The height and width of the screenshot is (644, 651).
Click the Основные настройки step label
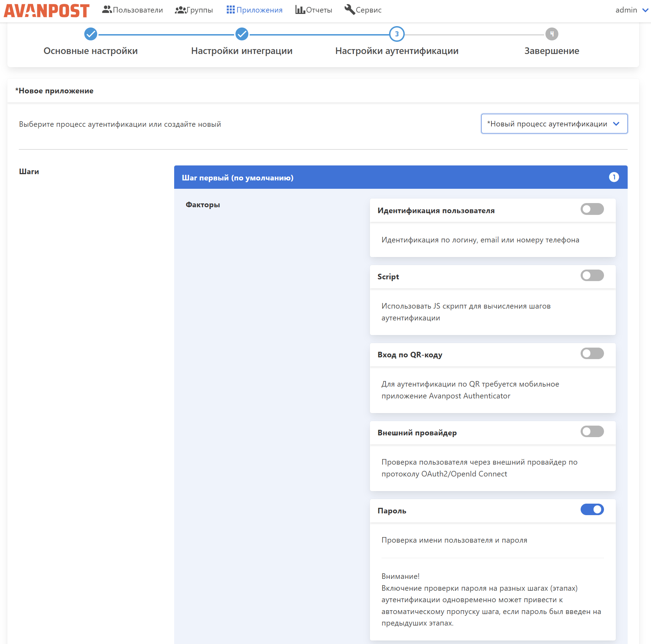91,51
